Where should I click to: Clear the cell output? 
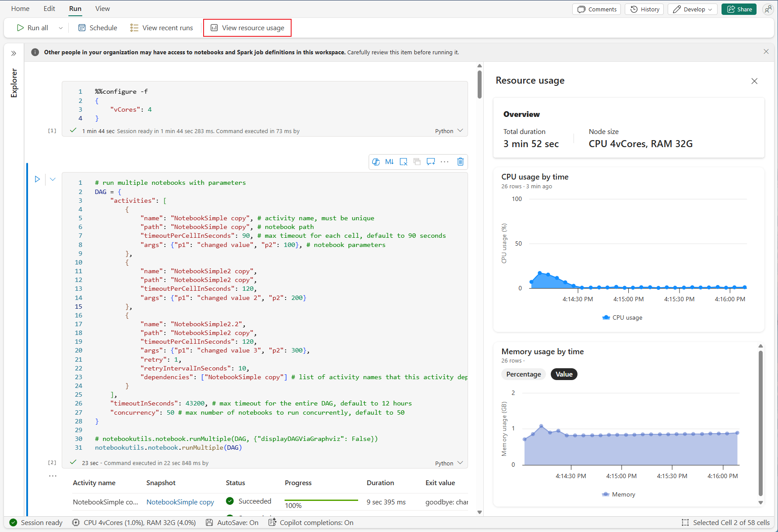pyautogui.click(x=403, y=162)
